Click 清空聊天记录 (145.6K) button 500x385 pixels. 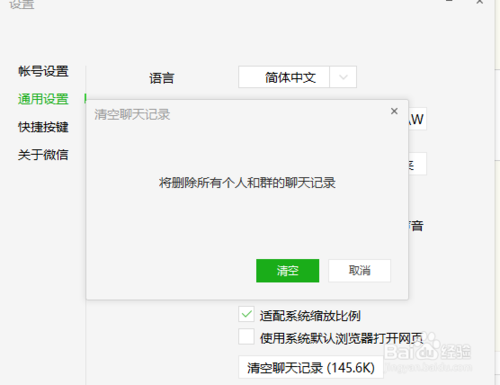[x=311, y=367]
